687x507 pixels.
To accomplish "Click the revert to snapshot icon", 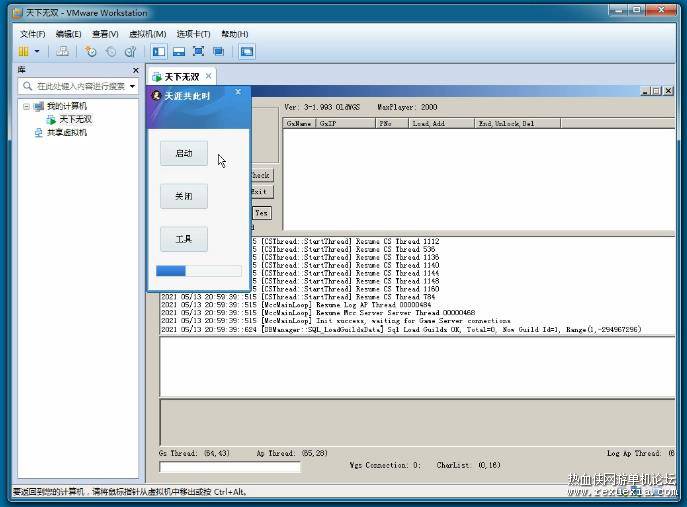I will pos(111,52).
